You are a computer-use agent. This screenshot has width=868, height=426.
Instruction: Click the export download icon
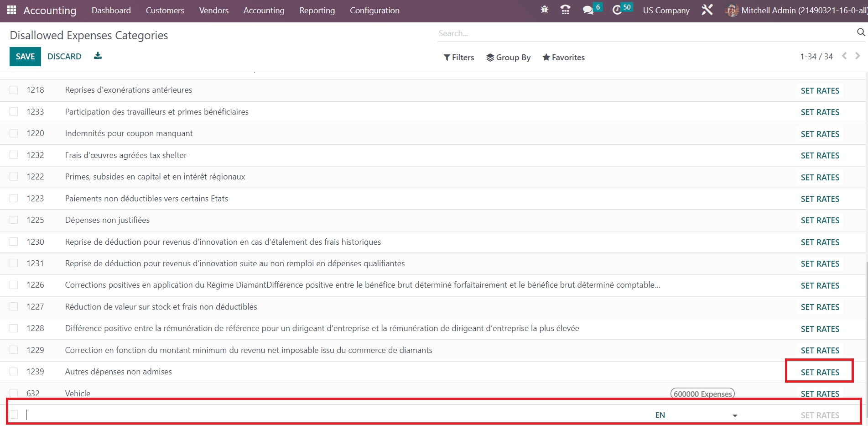(x=98, y=56)
